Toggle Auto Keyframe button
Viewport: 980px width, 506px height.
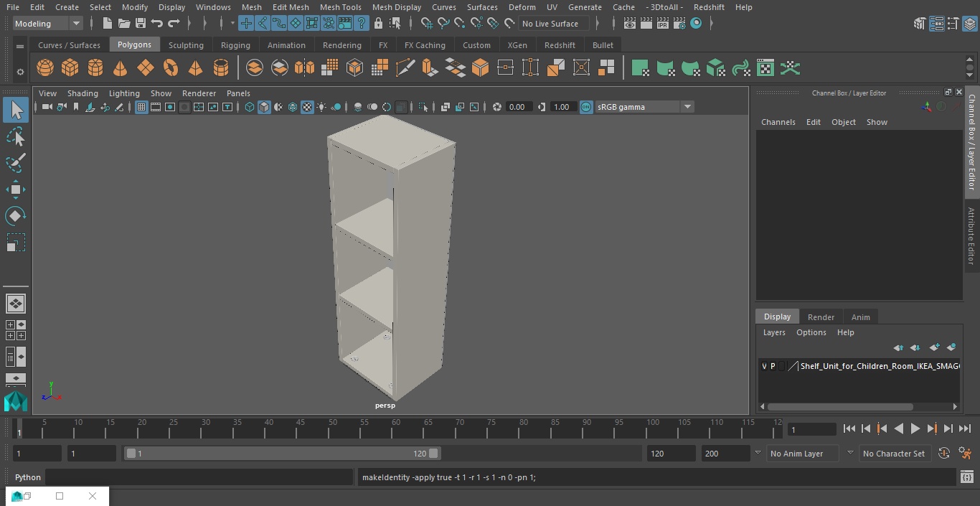click(x=944, y=454)
